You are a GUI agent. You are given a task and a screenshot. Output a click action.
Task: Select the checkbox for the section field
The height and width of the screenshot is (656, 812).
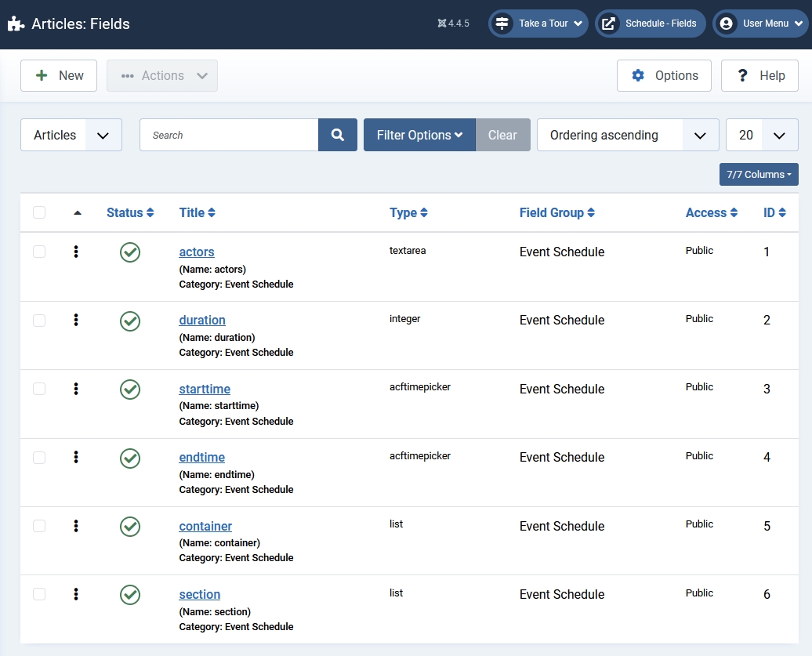pos(39,594)
